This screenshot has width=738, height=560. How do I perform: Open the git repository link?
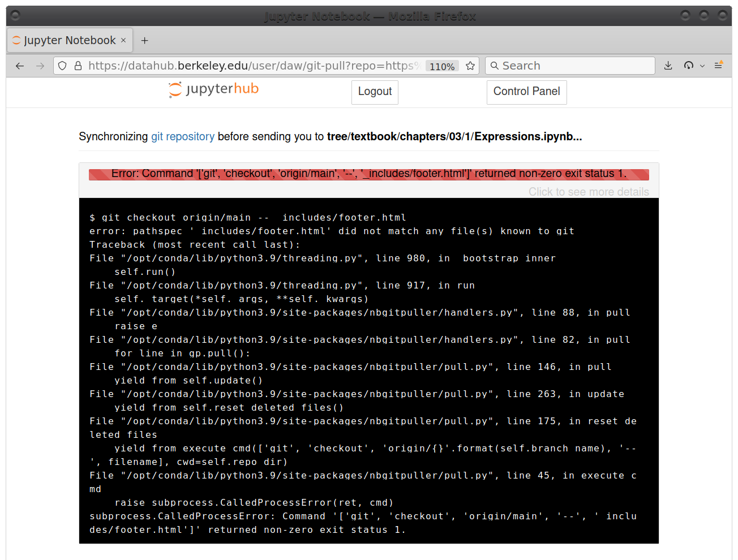point(182,136)
